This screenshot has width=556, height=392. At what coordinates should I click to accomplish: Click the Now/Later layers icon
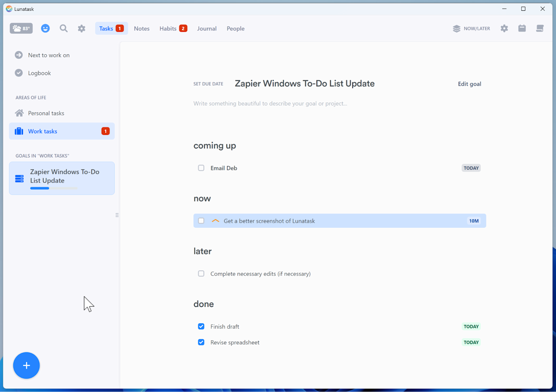(456, 29)
